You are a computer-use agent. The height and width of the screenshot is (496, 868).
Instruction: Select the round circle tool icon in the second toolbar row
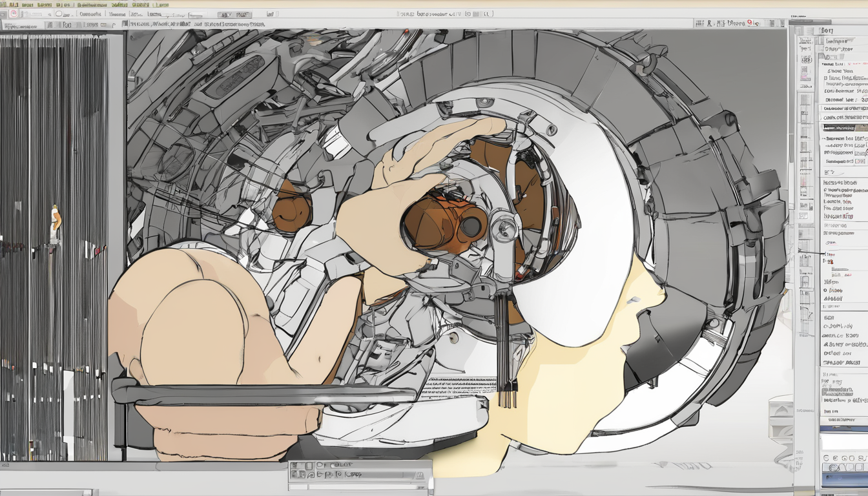point(60,14)
